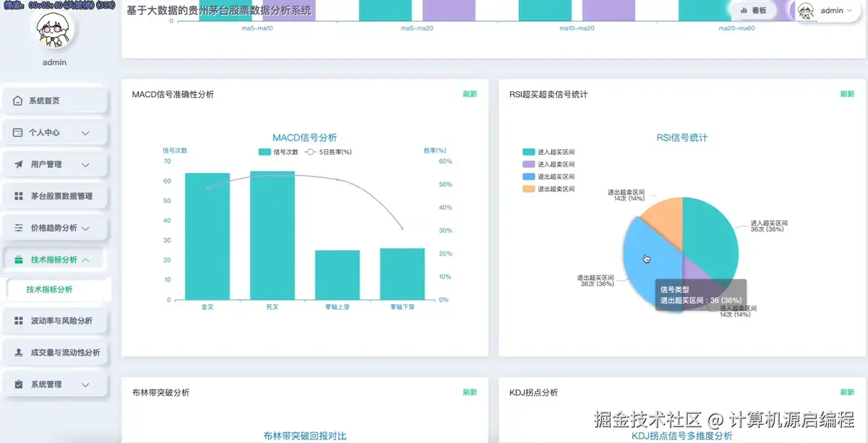
Task: Click the card icon beside 个人中心
Action: (x=18, y=132)
